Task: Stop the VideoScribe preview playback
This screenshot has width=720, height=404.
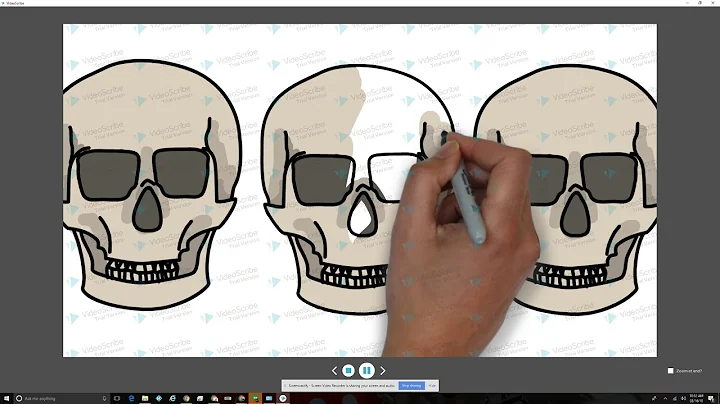Action: pyautogui.click(x=349, y=370)
